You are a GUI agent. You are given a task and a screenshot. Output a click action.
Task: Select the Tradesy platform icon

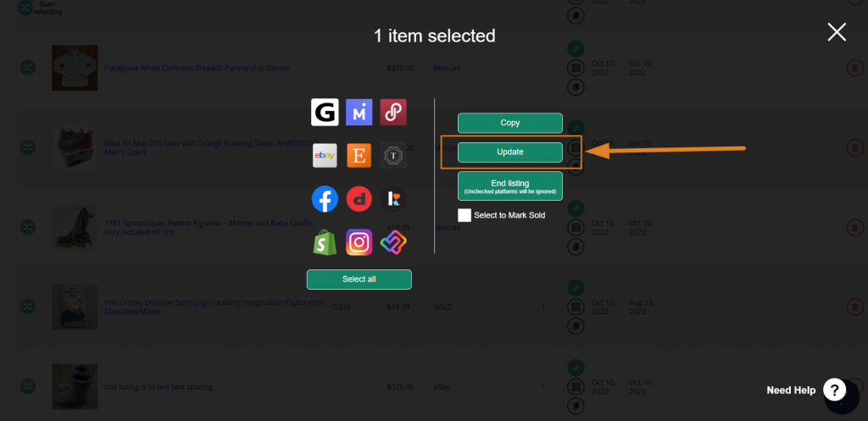pyautogui.click(x=393, y=156)
